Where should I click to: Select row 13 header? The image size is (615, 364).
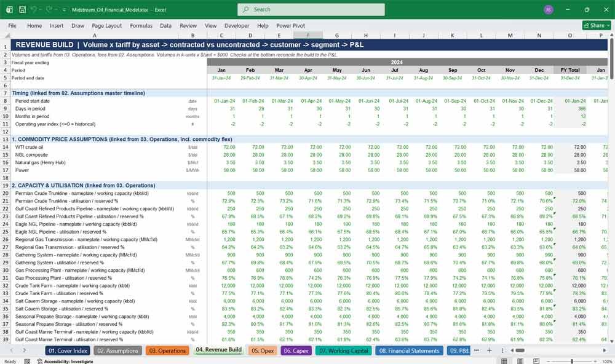[6, 139]
